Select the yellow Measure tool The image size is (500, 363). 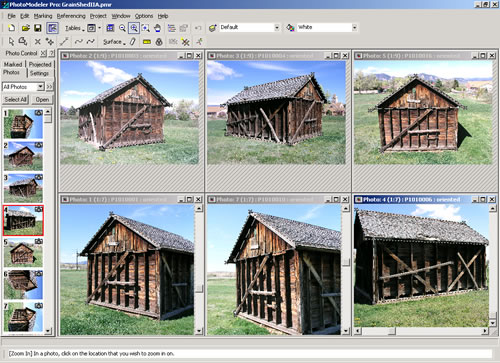tap(147, 42)
